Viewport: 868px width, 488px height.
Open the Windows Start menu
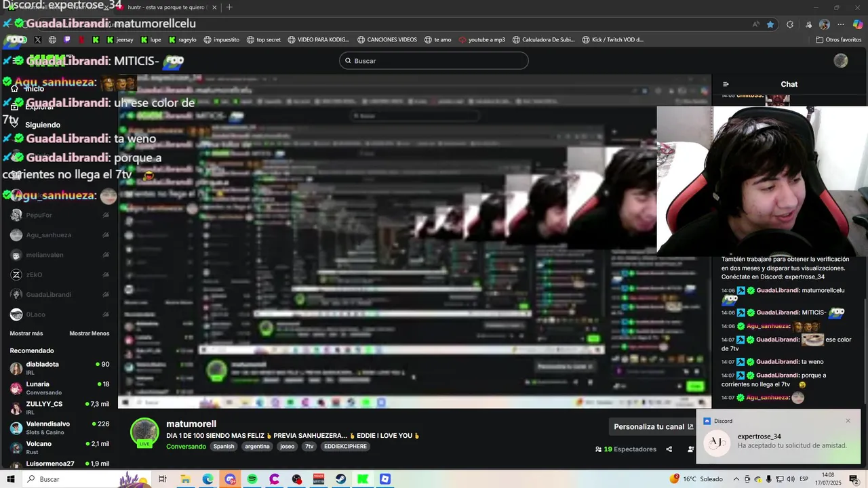(x=10, y=479)
